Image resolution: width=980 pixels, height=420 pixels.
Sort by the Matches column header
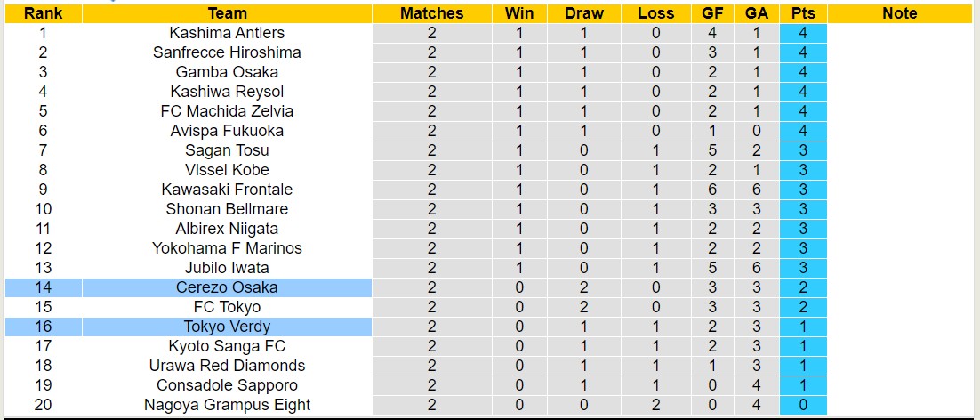coord(431,13)
